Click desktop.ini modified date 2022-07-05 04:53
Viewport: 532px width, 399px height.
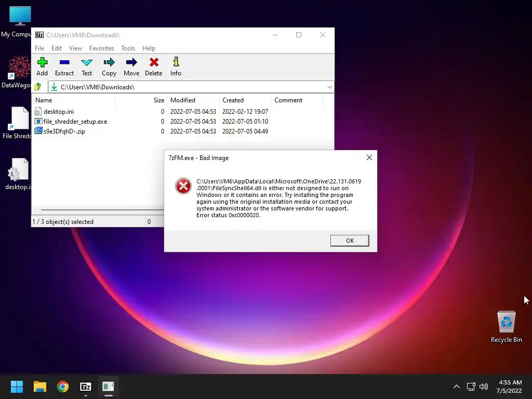tap(193, 112)
